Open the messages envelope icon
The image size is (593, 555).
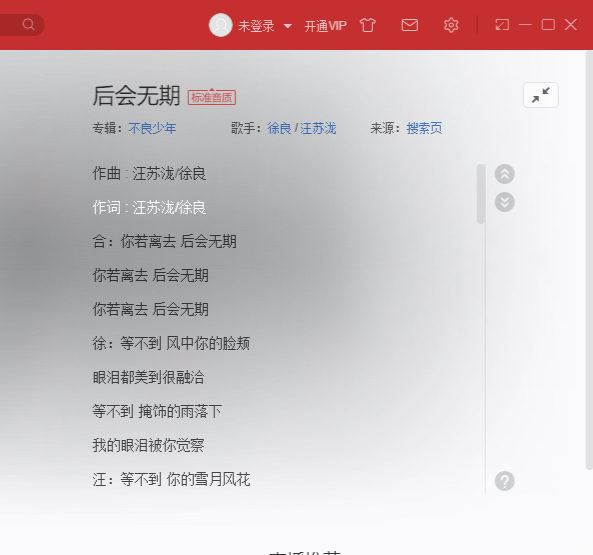tap(410, 25)
